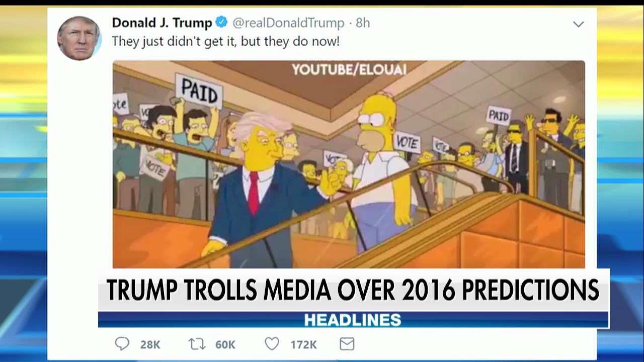
Task: Click the 8h tweet timestamp
Action: pyautogui.click(x=363, y=23)
